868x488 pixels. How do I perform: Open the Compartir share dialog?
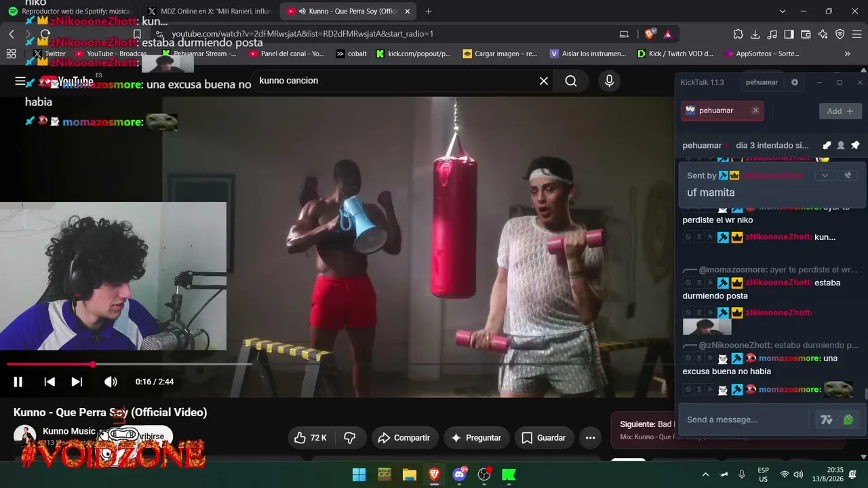pos(404,438)
